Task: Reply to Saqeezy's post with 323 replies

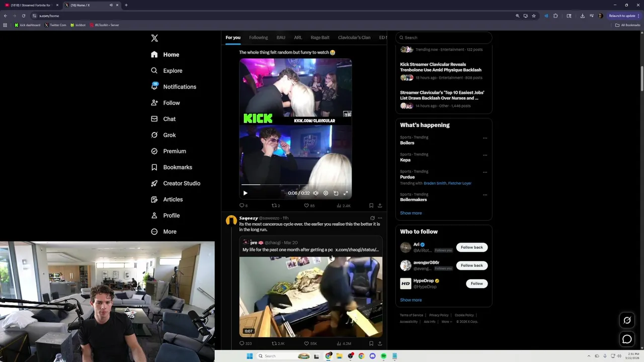Action: click(x=245, y=343)
